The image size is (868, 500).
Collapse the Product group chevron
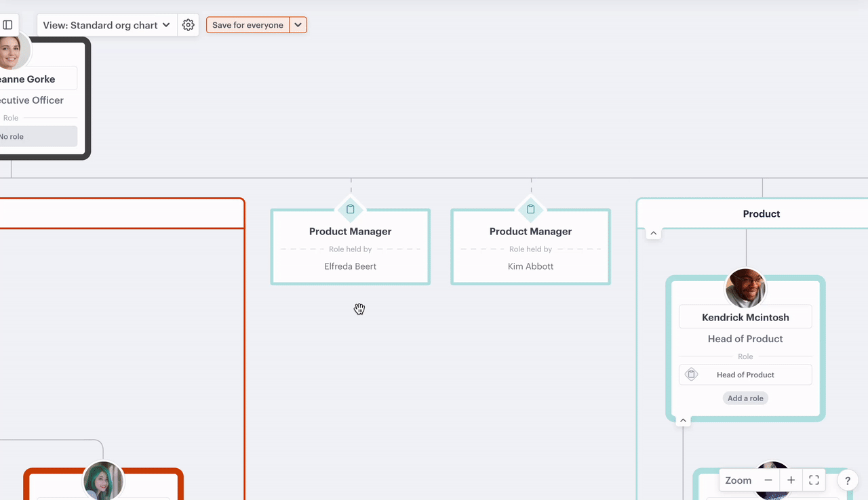654,233
